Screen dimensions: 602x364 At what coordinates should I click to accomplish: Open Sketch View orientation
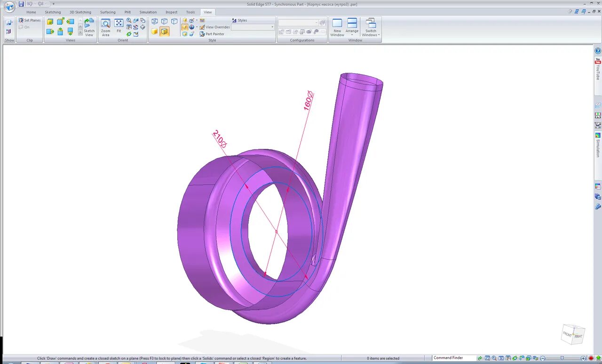click(89, 27)
